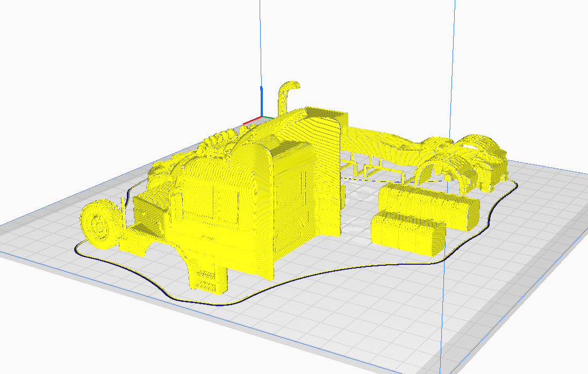Select the wheel on the truck model
Image resolution: width=588 pixels, height=374 pixels.
click(x=101, y=224)
